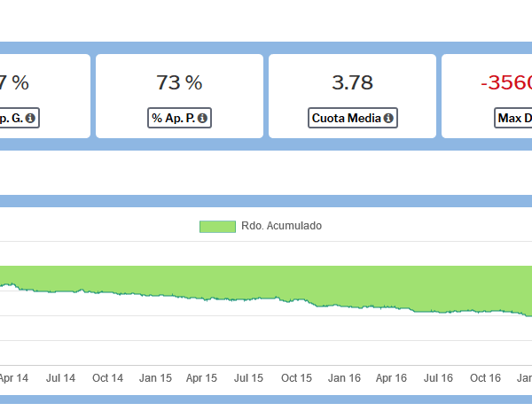
Task: Click the Max D label button
Action: (x=513, y=118)
